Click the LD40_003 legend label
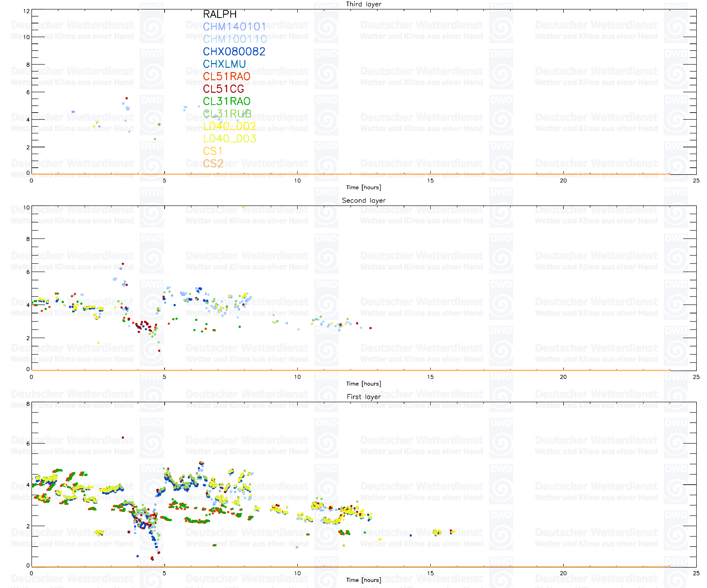 coord(230,139)
